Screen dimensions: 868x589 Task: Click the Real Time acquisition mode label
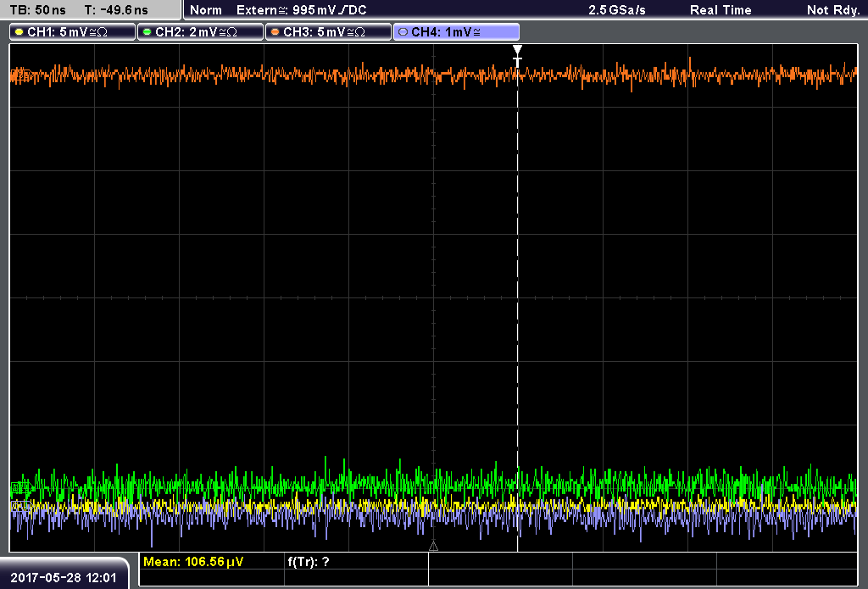(721, 10)
